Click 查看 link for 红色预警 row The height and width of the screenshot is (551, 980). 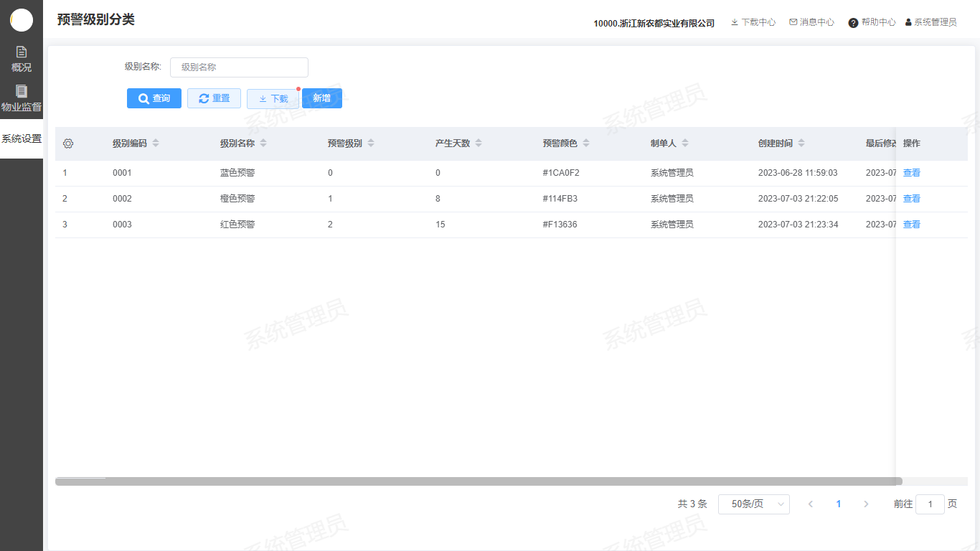[911, 225]
